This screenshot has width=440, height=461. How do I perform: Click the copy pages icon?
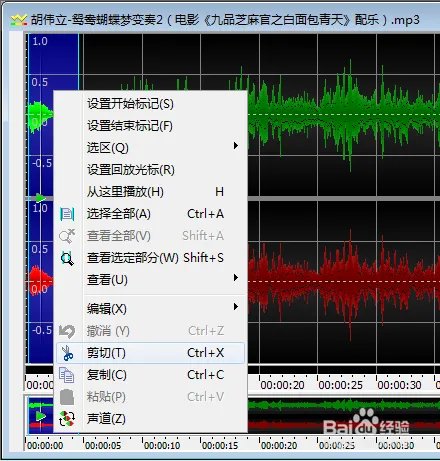pyautogui.click(x=67, y=375)
